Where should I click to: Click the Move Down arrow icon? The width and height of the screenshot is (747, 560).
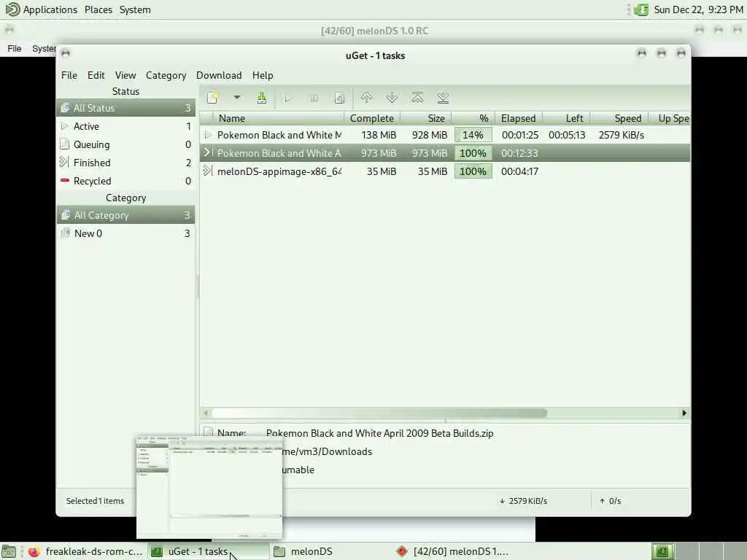click(x=392, y=98)
